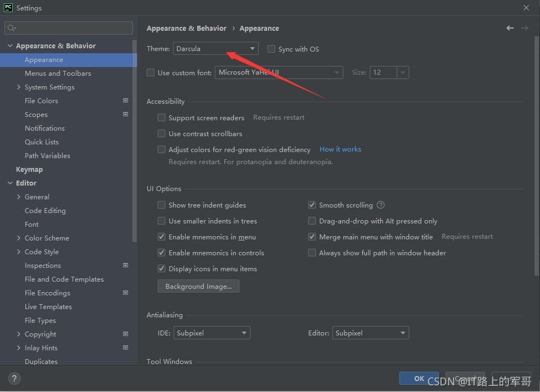
Task: Disable Enable mnemonics in controls
Action: coord(162,253)
